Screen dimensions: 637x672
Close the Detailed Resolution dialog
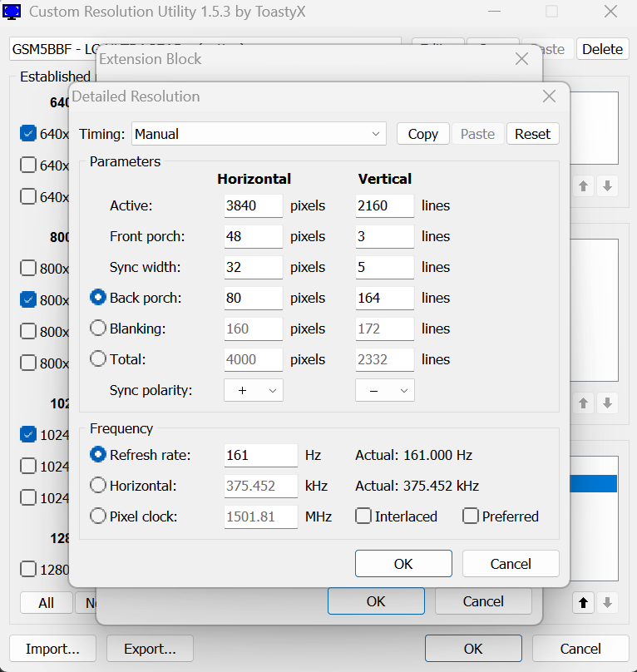549,96
